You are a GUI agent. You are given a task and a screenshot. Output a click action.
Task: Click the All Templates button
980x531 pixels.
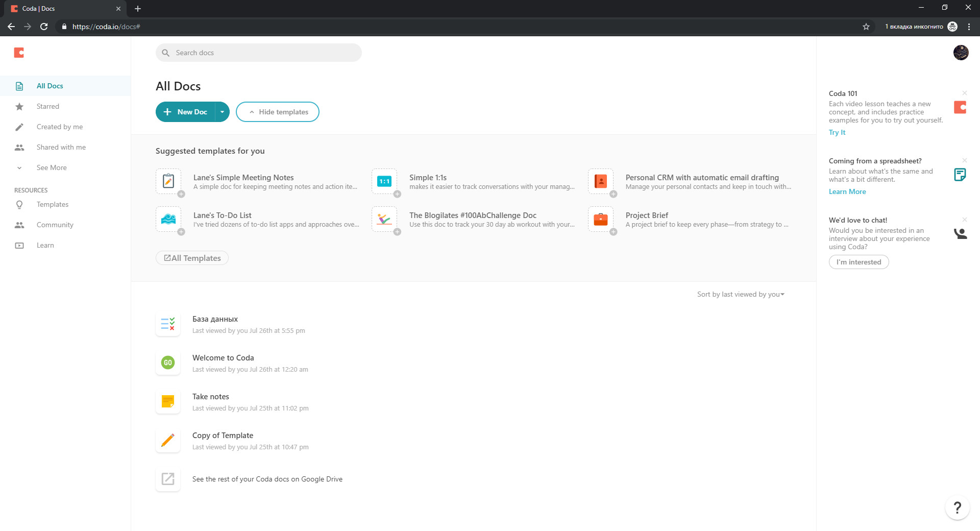point(192,258)
